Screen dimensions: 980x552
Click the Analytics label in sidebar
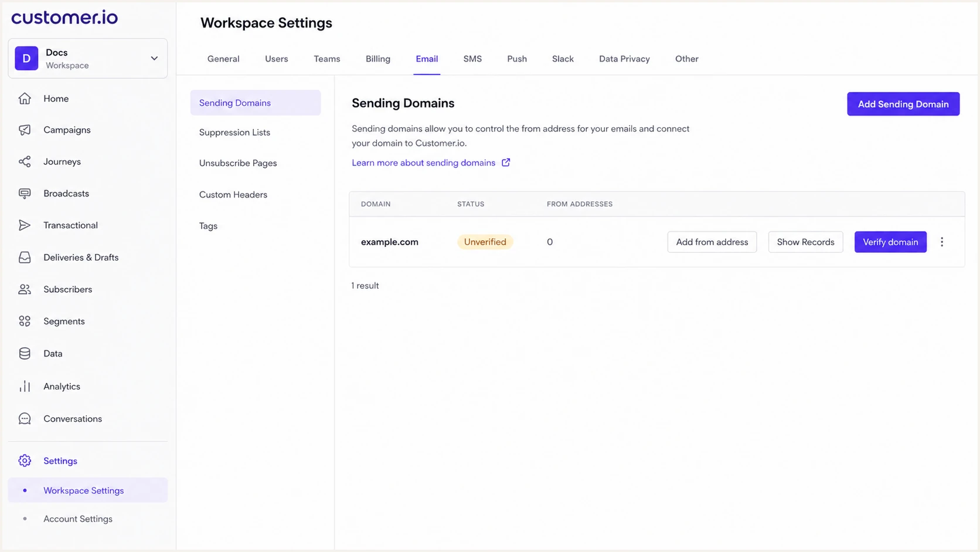[x=62, y=387]
